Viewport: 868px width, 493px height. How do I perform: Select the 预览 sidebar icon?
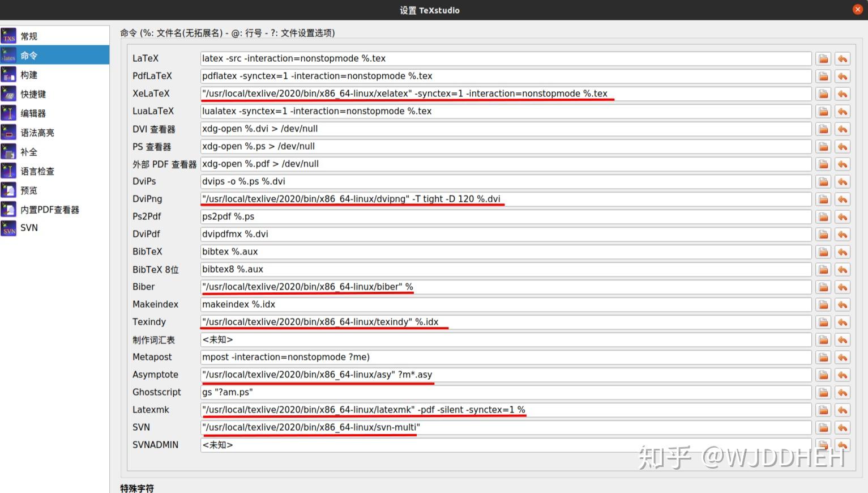(x=8, y=190)
